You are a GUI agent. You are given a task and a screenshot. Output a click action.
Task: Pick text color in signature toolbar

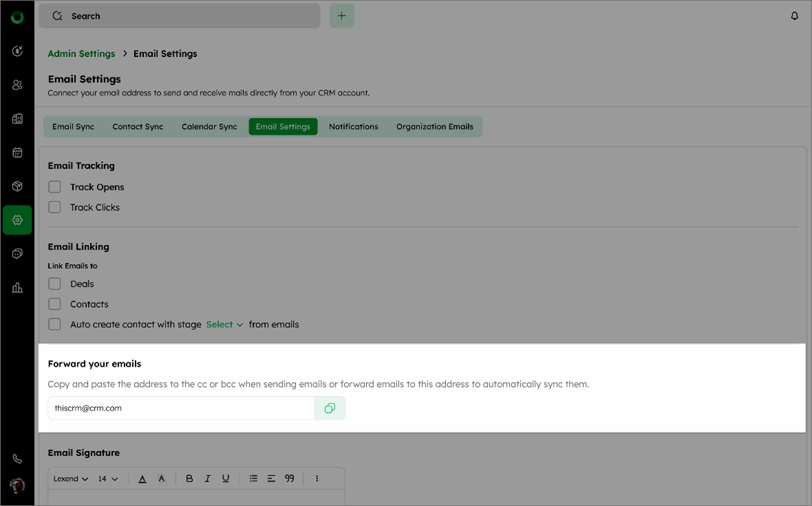point(142,478)
